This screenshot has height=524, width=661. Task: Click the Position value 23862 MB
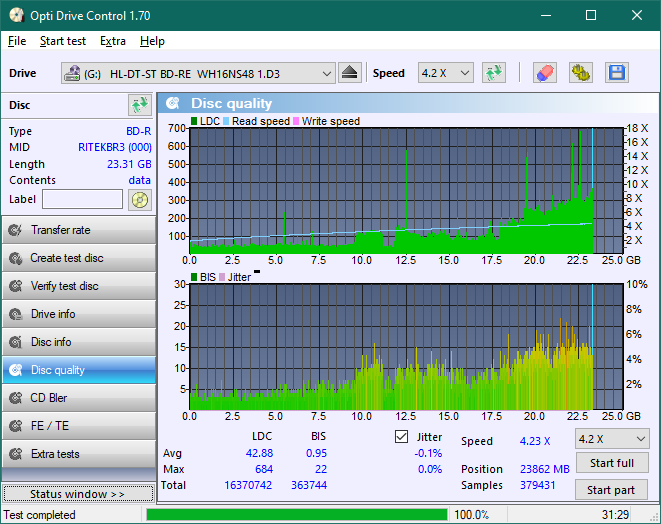coord(545,469)
